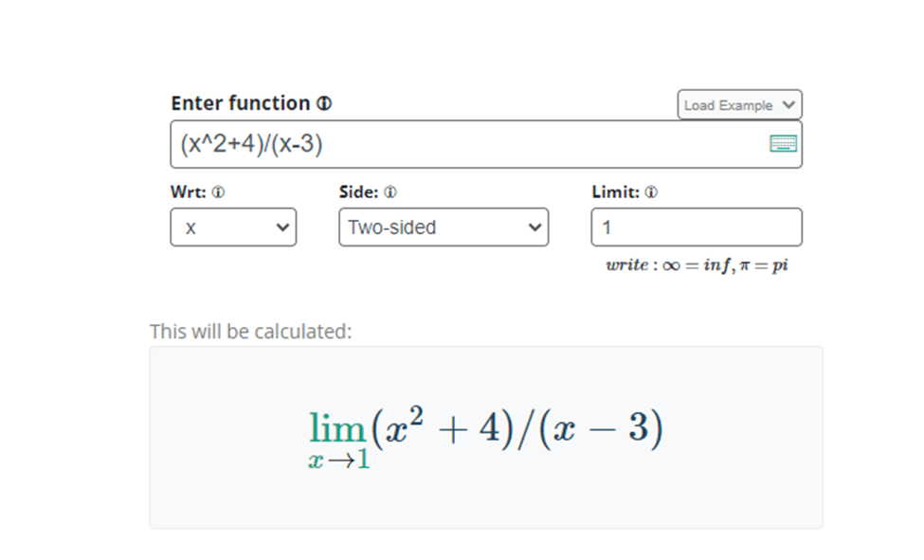Focus the Limit value field containing 1
This screenshot has height=560, width=924.
697,227
